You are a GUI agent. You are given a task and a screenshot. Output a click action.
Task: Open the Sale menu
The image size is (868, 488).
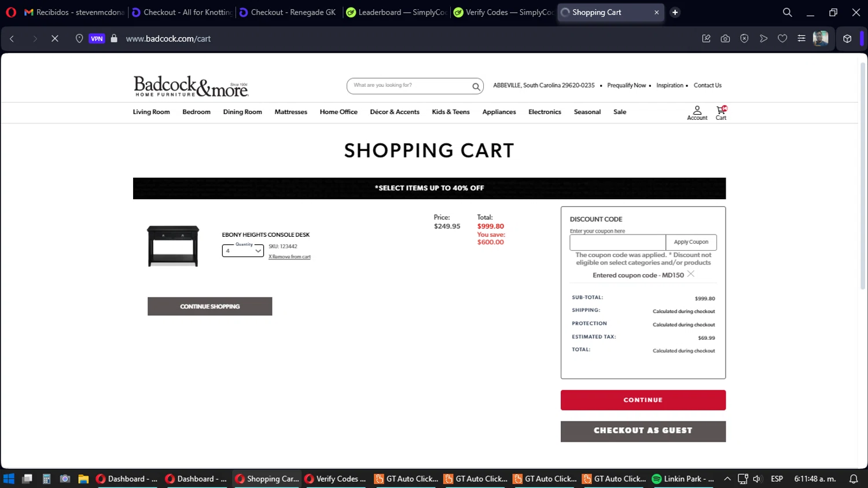pos(620,112)
